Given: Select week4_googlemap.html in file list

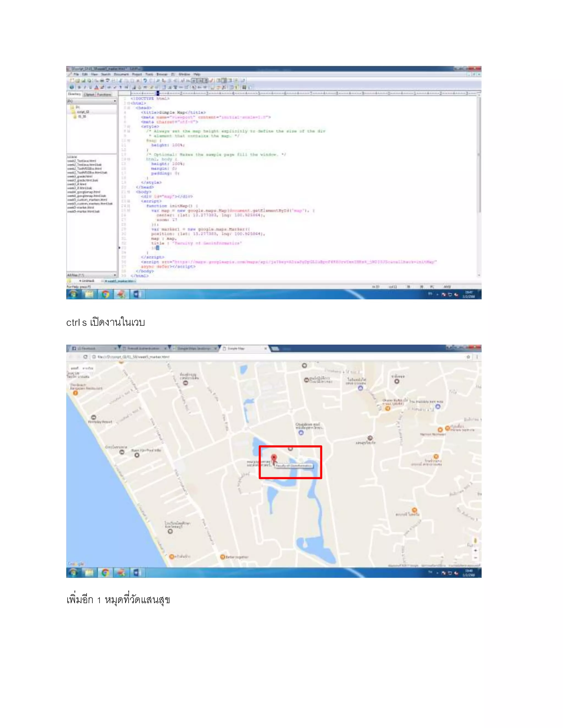Looking at the screenshot, I should pos(84,192).
